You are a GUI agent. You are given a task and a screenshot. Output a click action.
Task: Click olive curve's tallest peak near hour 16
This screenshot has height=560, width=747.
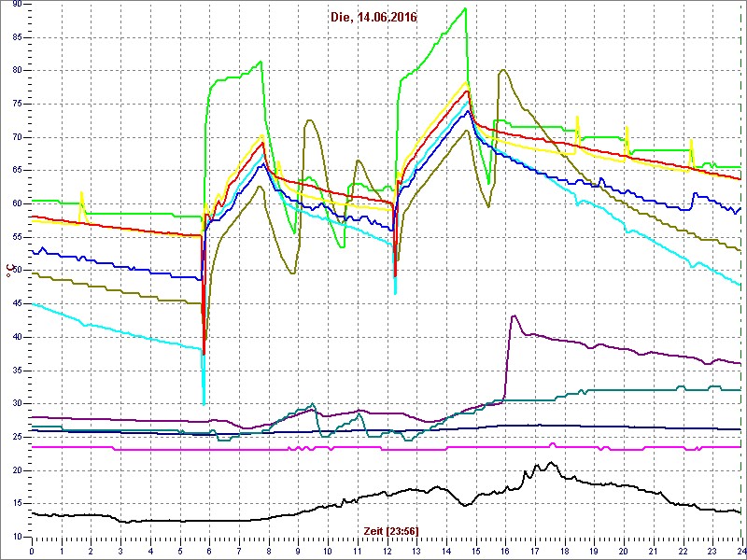(x=503, y=70)
